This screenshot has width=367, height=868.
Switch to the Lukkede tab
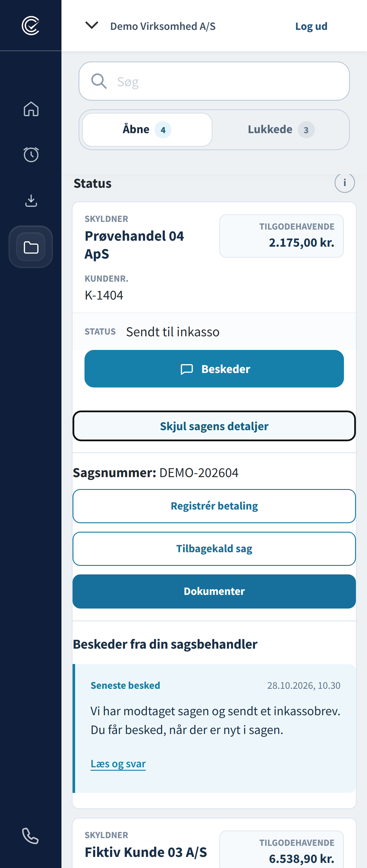[x=281, y=130]
